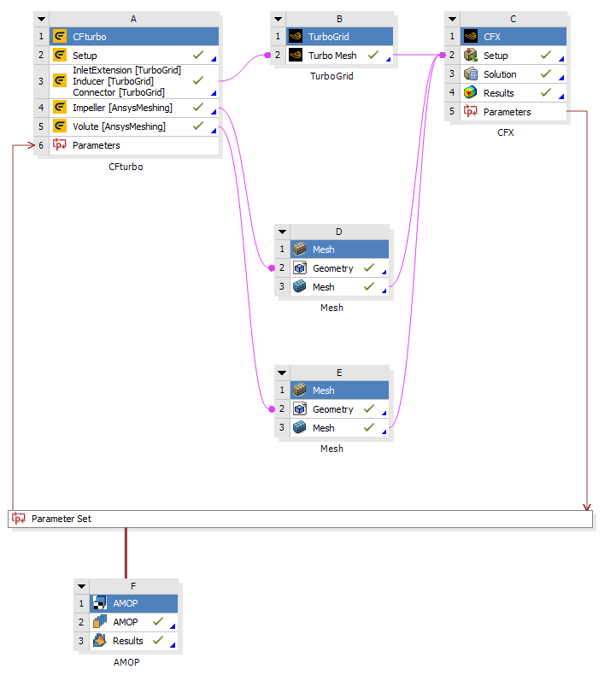Click the blue corner triangle on AMOP Results cell

pos(173,645)
